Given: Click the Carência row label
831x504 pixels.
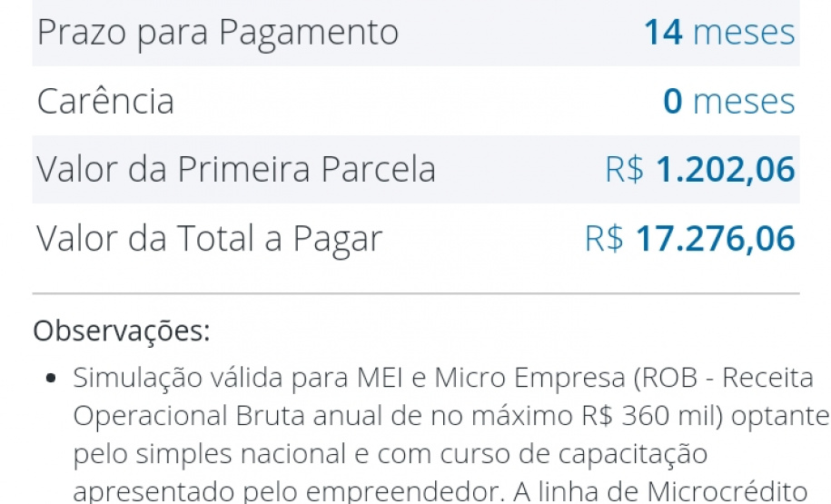Looking at the screenshot, I should coord(105,101).
